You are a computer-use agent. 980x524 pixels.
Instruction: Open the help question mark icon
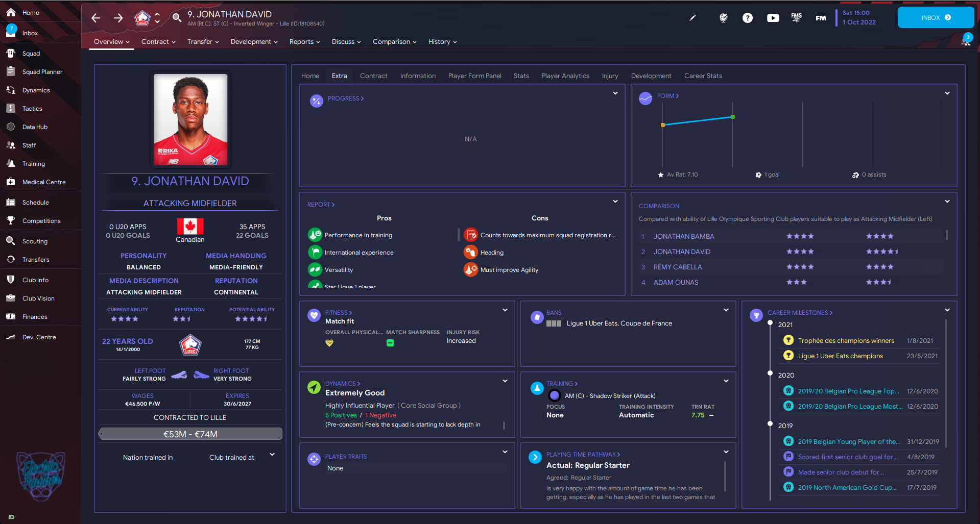748,18
